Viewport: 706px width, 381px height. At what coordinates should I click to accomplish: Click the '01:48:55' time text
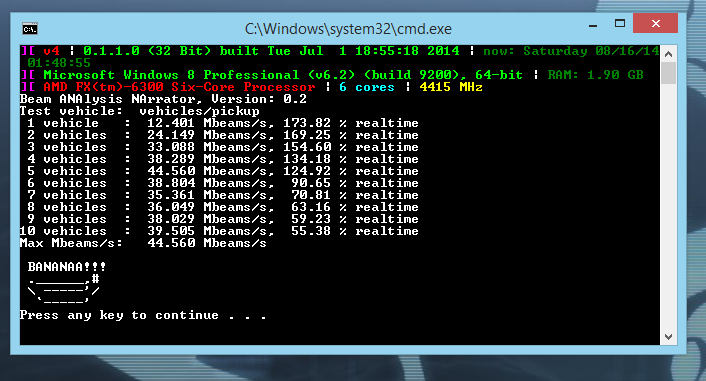pos(59,63)
